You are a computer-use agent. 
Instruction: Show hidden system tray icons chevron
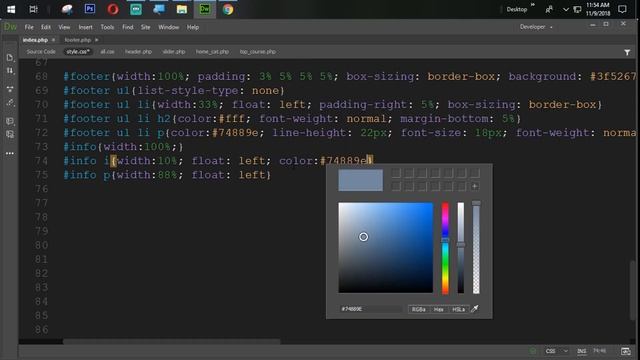tap(566, 9)
